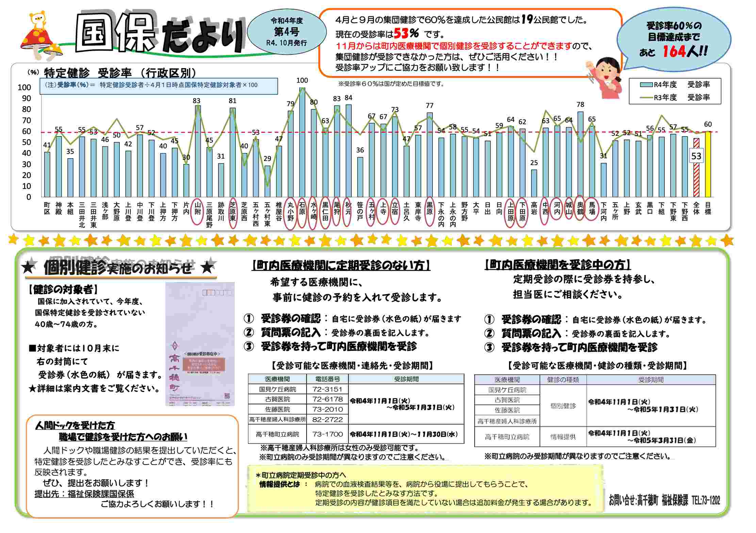Viewport: 756px width, 533px height.
Task: Click the 84 data label above 秋元
Action: (348, 98)
